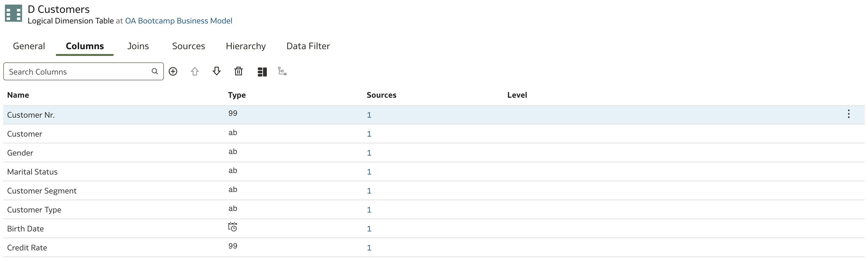The image size is (868, 261).
Task: Open the Customer Nr. row options menu
Action: (x=848, y=114)
